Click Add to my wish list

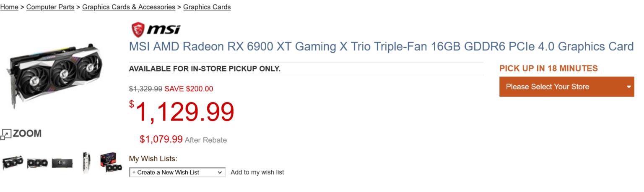click(x=257, y=172)
